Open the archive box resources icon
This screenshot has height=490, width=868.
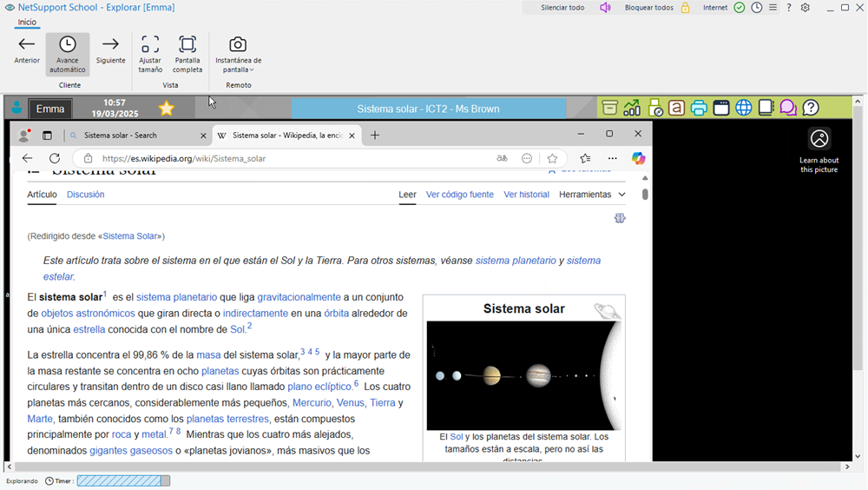pyautogui.click(x=609, y=108)
